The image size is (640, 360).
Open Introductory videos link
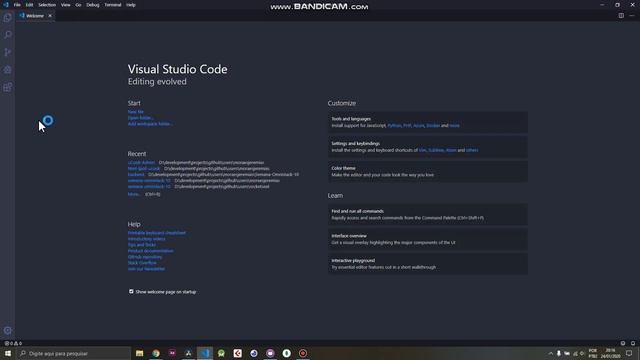tap(147, 239)
